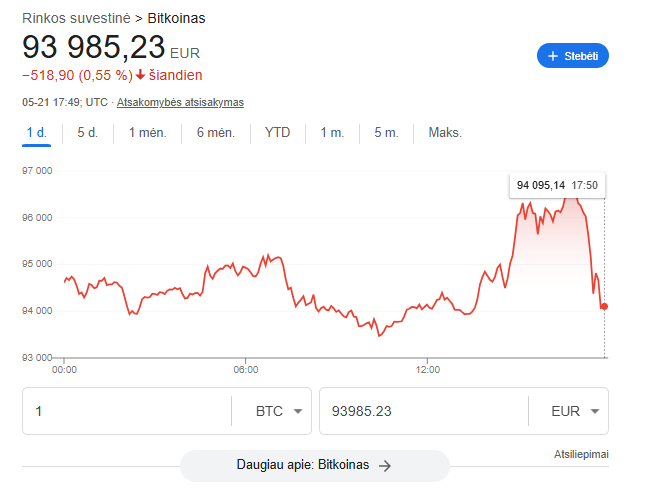651x489 pixels.
Task: Click the 96 000 y-axis label
Action: [x=37, y=218]
